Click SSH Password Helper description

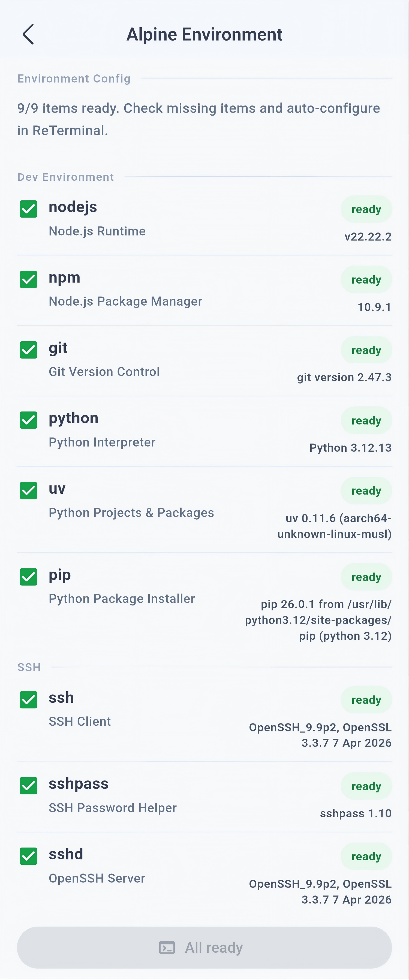click(x=113, y=808)
